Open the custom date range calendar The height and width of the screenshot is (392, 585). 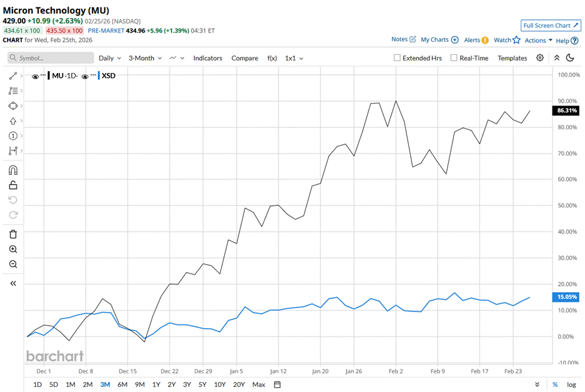pyautogui.click(x=277, y=385)
